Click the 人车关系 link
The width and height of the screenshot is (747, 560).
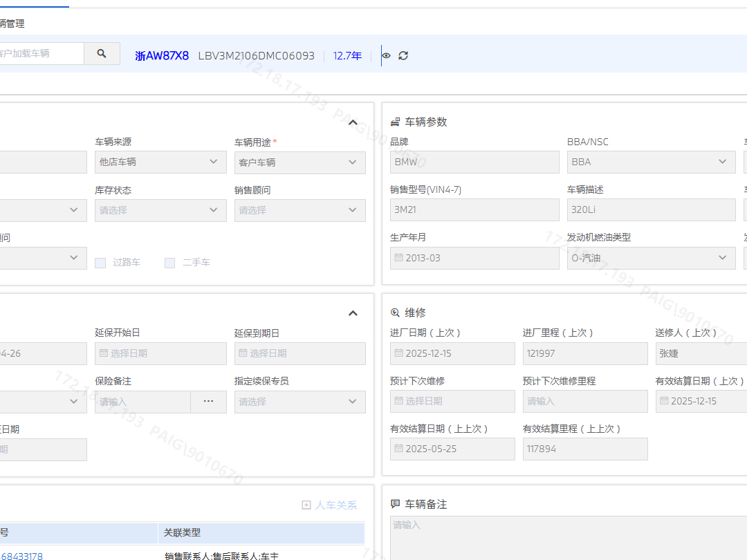pos(336,505)
